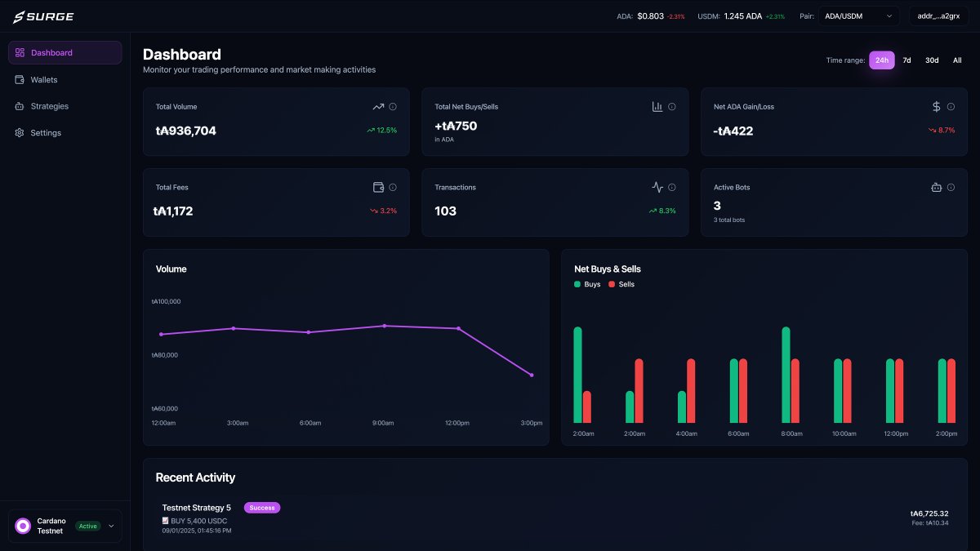Click the 9:00am point on Volume chart
The height and width of the screenshot is (551, 980).
point(384,326)
